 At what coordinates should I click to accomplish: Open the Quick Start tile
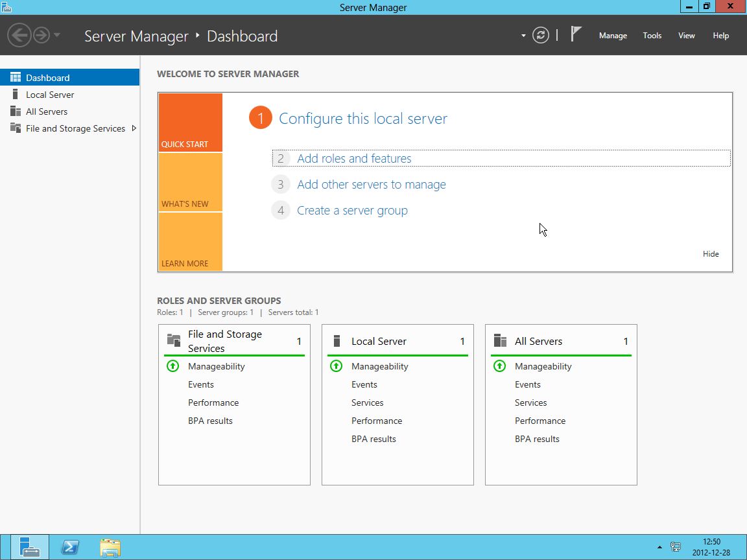click(x=190, y=122)
